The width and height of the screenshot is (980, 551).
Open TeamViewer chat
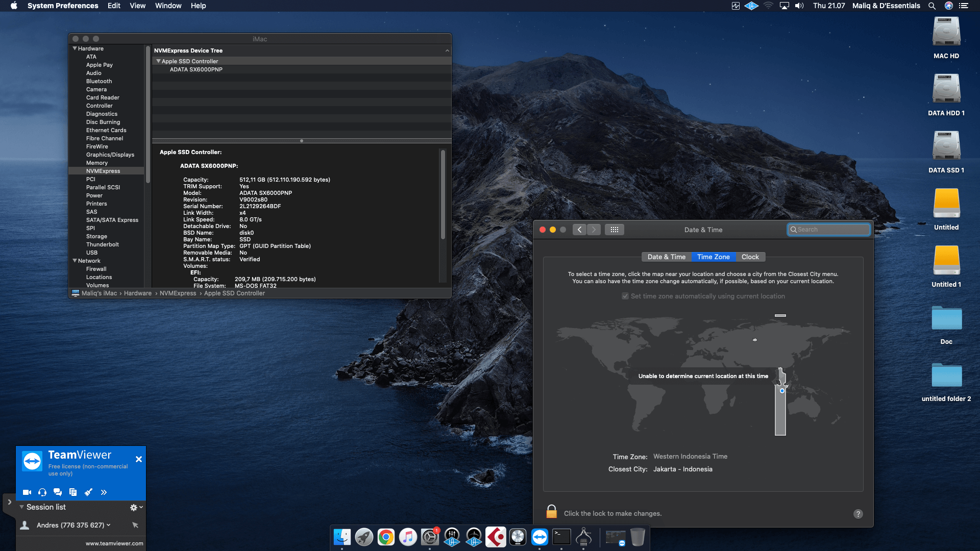[57, 492]
